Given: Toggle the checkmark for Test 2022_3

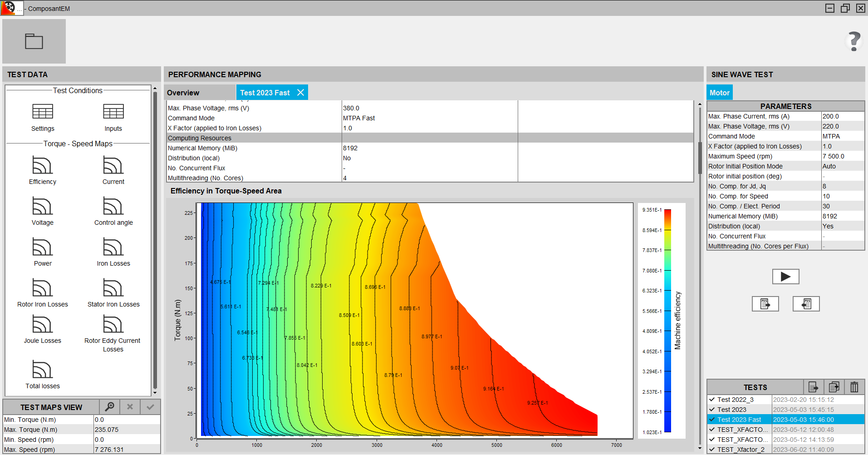Looking at the screenshot, I should tap(712, 400).
